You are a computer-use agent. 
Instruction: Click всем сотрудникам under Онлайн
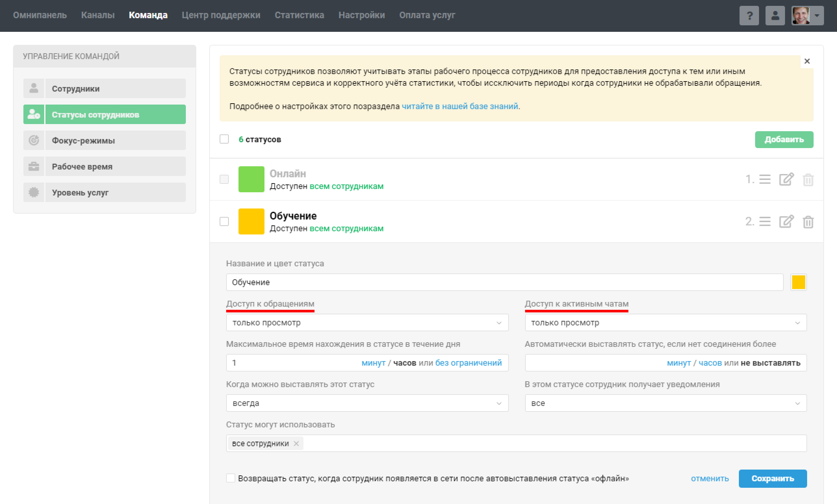346,186
